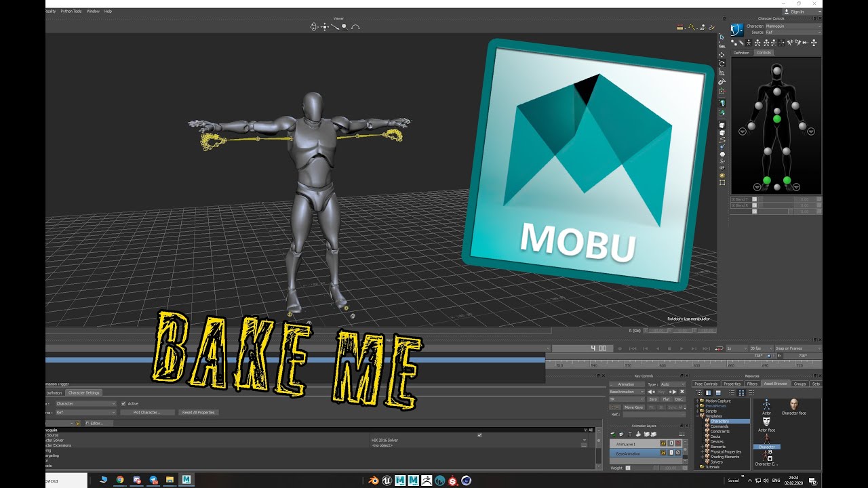Switch to the Definition tab in Character Controls

(741, 53)
